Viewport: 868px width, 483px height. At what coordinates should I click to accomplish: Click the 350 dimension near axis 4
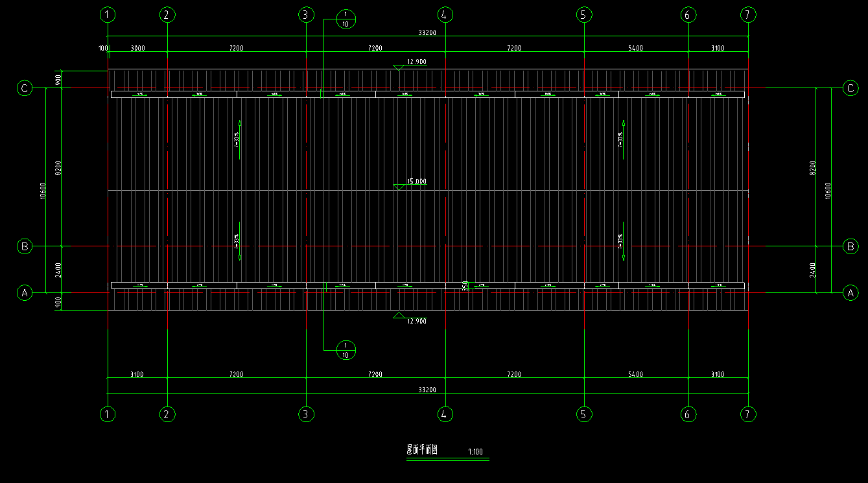point(465,286)
